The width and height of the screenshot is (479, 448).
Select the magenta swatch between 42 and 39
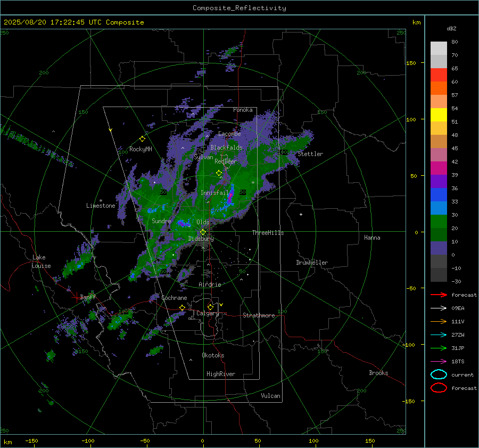(x=439, y=168)
